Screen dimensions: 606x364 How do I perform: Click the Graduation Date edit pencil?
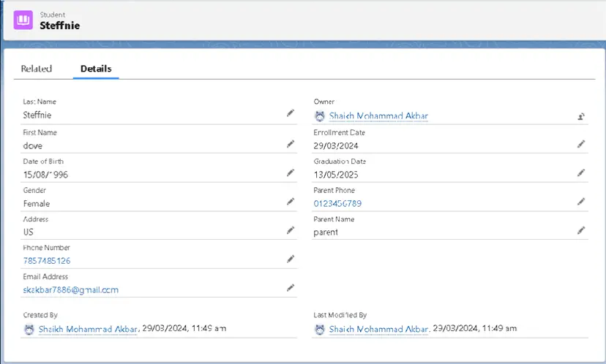pyautogui.click(x=580, y=173)
